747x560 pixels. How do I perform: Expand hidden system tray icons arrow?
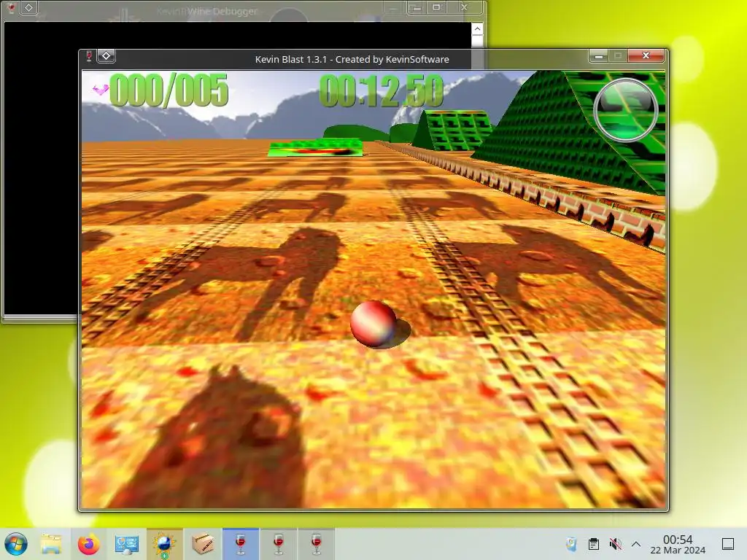click(636, 544)
